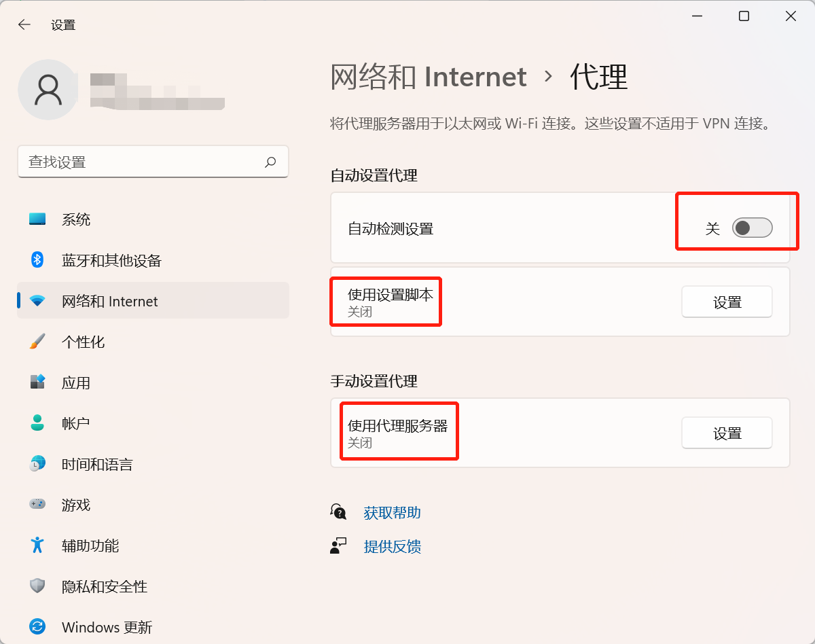Click the user profile avatar icon

(48, 90)
